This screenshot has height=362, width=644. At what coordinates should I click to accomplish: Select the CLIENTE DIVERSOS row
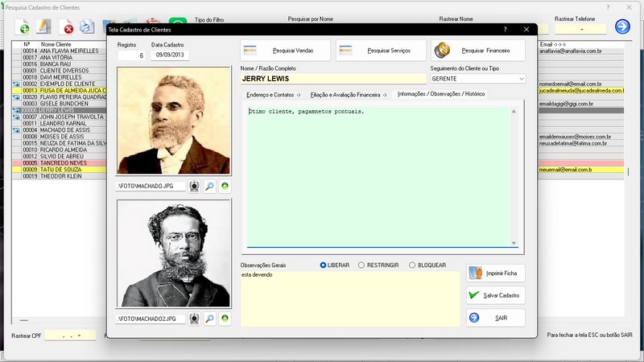pyautogui.click(x=60, y=71)
